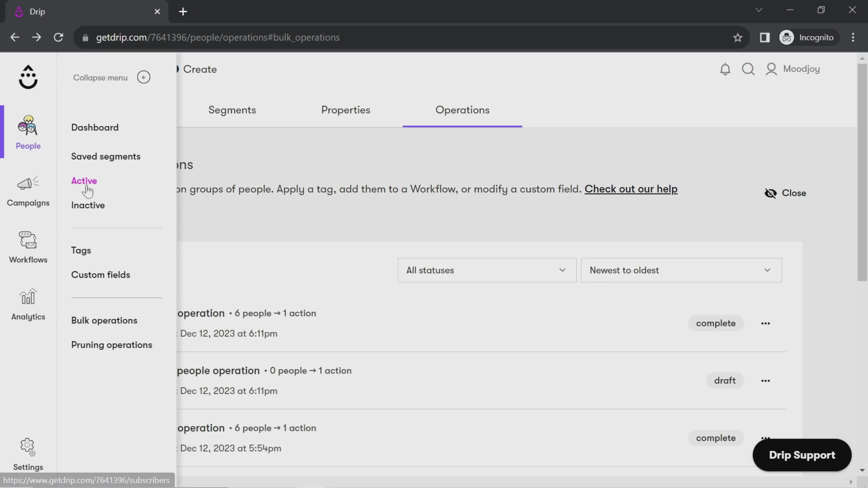
Task: Open the tab search chevron
Action: point(759,10)
